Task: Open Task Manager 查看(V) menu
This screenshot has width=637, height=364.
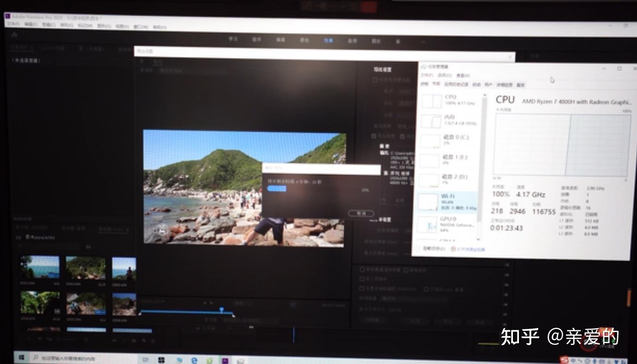Action: 463,76
